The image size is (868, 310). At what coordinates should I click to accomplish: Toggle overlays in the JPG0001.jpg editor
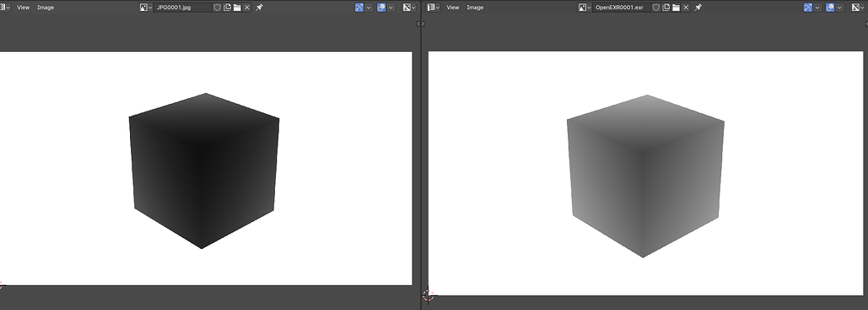(x=382, y=8)
